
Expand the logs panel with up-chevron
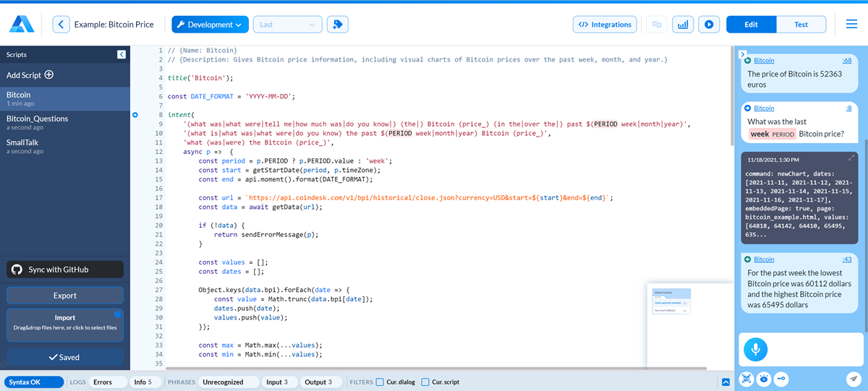(x=726, y=382)
